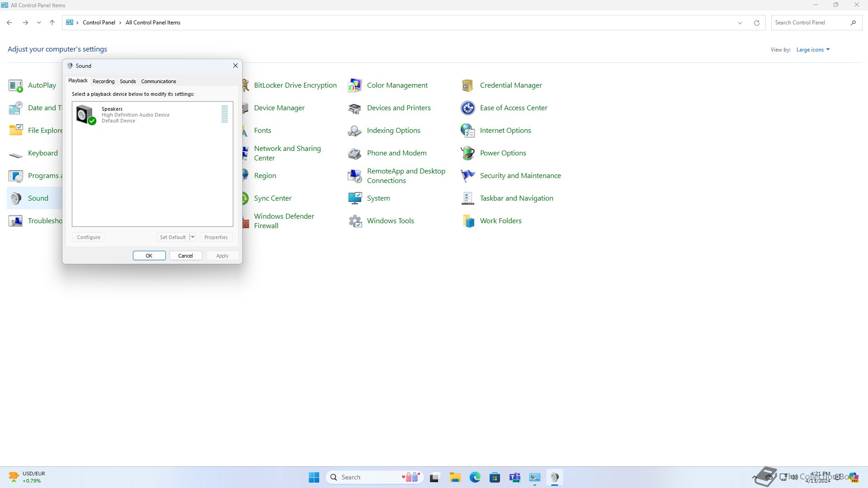Open Microsoft Store from taskbar

coord(495,477)
